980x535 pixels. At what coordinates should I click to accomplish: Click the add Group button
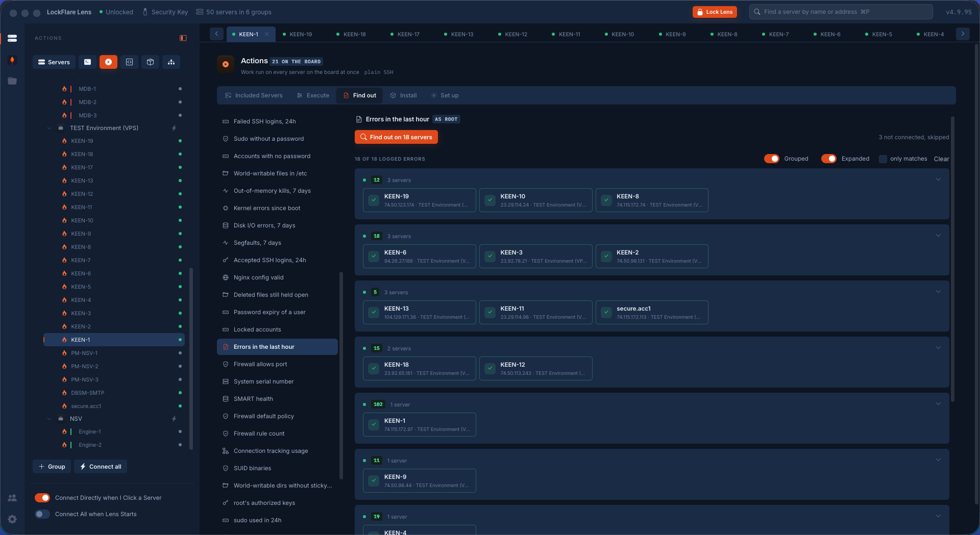(52, 467)
